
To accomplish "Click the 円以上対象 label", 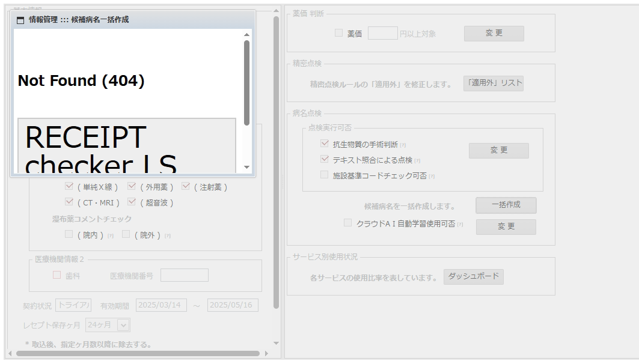I will pos(418,34).
